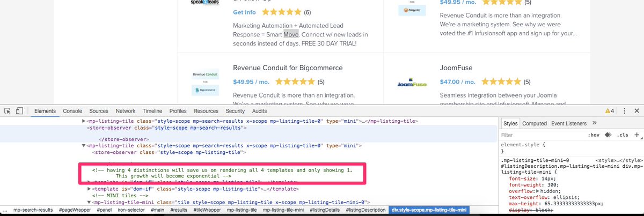
Task: Open the Audits tab
Action: (259, 111)
